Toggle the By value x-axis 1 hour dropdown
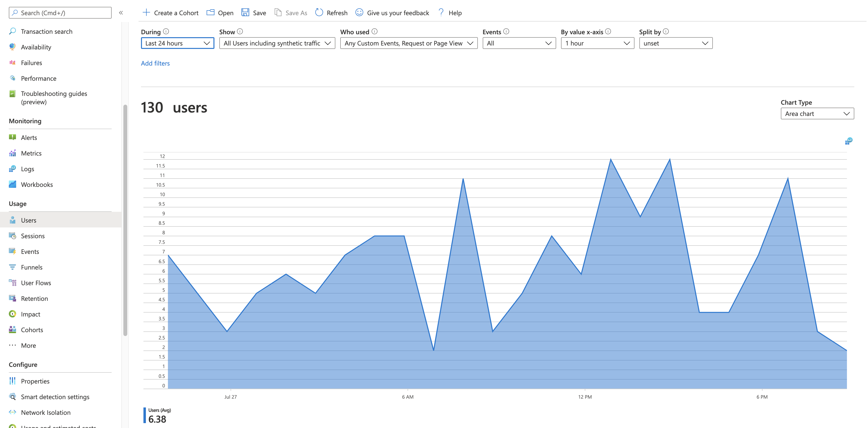 [x=597, y=43]
